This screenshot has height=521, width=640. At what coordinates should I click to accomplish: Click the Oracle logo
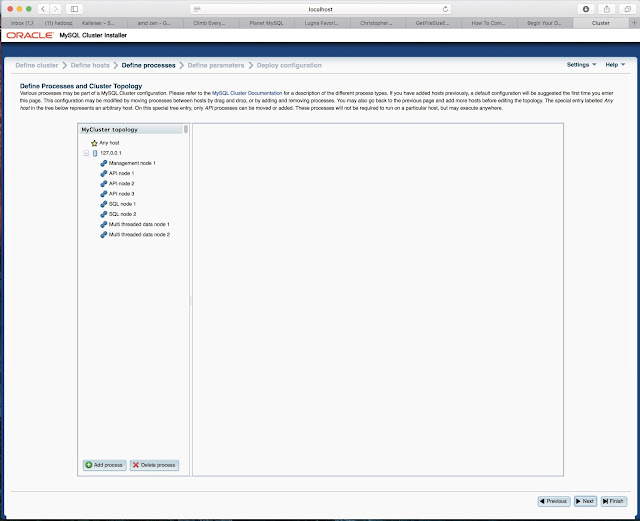[x=29, y=35]
